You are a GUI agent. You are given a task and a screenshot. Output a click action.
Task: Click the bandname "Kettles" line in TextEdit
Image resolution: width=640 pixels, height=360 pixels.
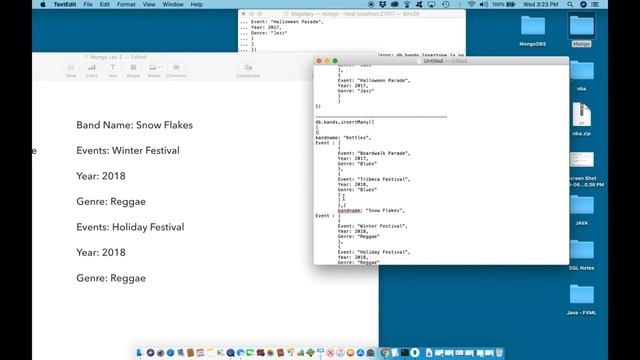coord(343,138)
